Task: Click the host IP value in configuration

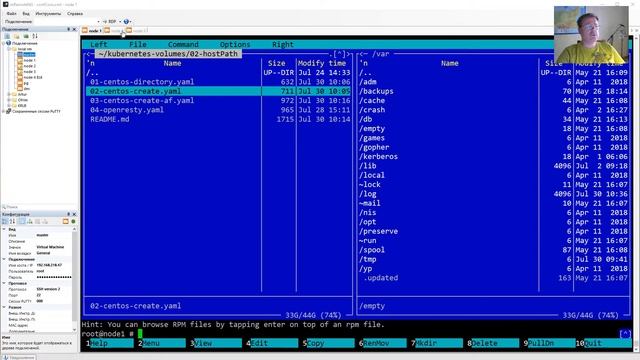Action: tap(49, 265)
